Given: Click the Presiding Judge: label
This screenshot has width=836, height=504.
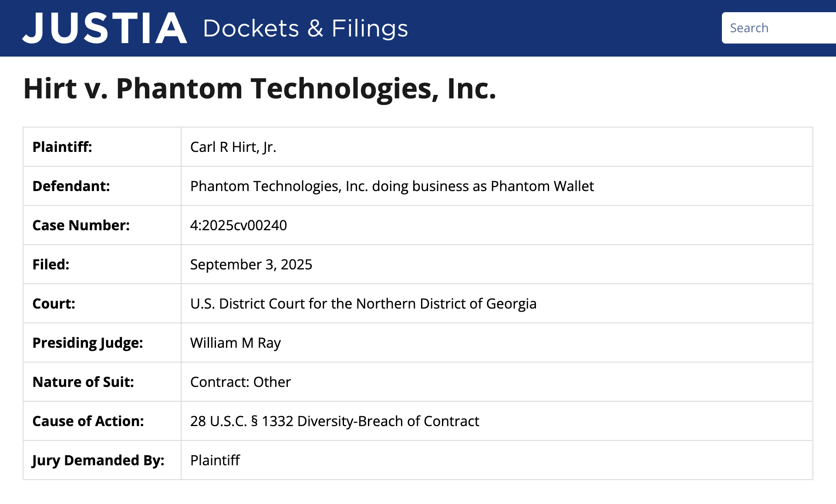Looking at the screenshot, I should (88, 343).
